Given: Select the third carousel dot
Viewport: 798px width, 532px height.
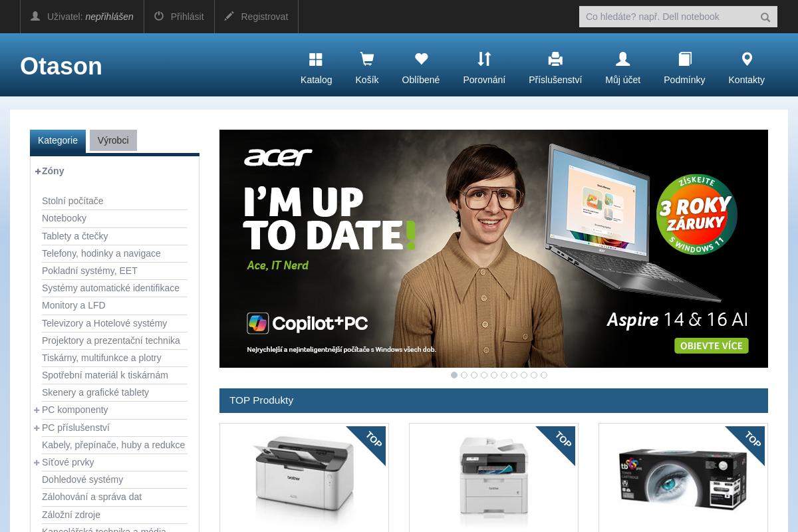Looking at the screenshot, I should tap(474, 375).
